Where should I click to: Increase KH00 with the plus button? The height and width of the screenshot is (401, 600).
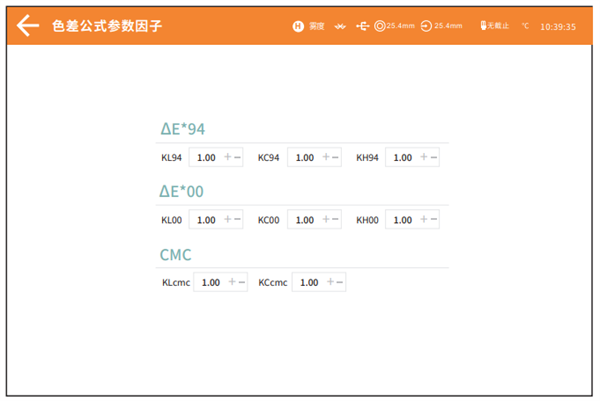pyautogui.click(x=424, y=220)
